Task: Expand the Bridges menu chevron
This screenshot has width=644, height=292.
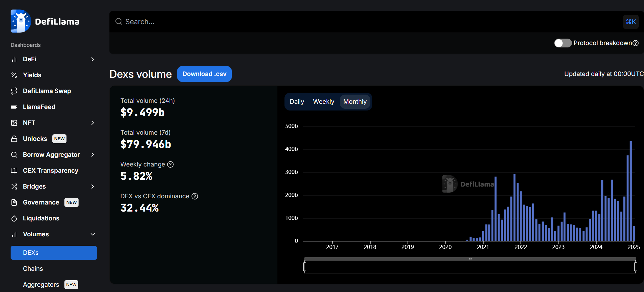Action: point(93,187)
